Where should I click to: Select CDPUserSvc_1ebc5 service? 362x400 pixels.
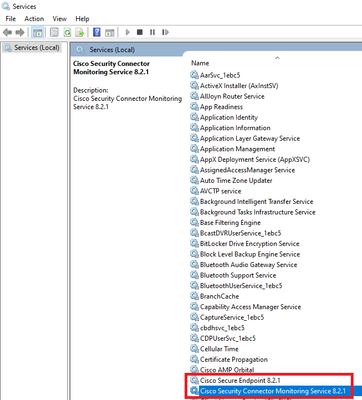pos(228,338)
